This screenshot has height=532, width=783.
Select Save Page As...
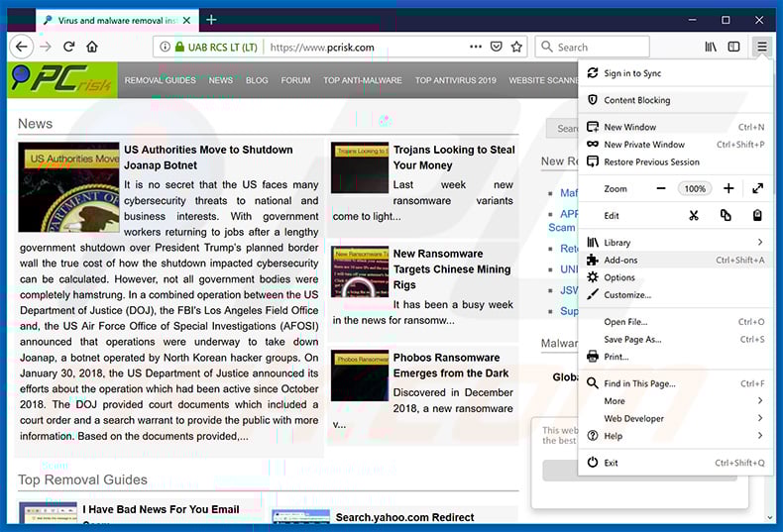coord(675,340)
